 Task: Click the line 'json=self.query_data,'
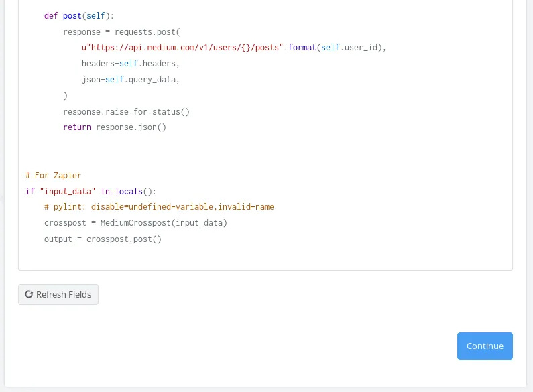(x=131, y=80)
